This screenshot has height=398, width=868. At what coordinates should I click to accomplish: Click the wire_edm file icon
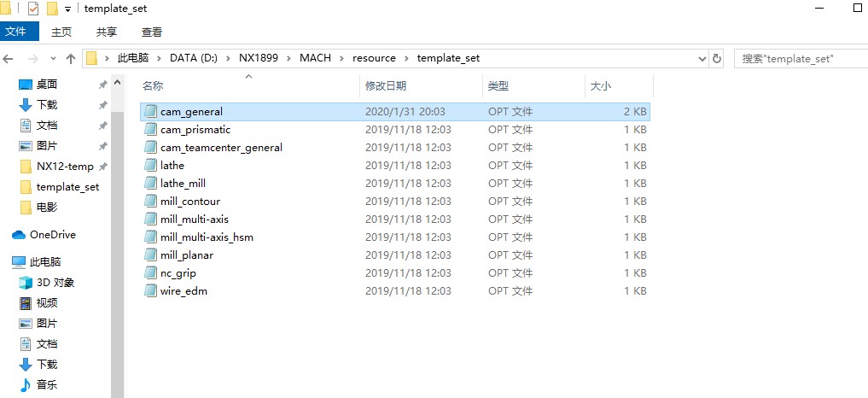[x=150, y=291]
